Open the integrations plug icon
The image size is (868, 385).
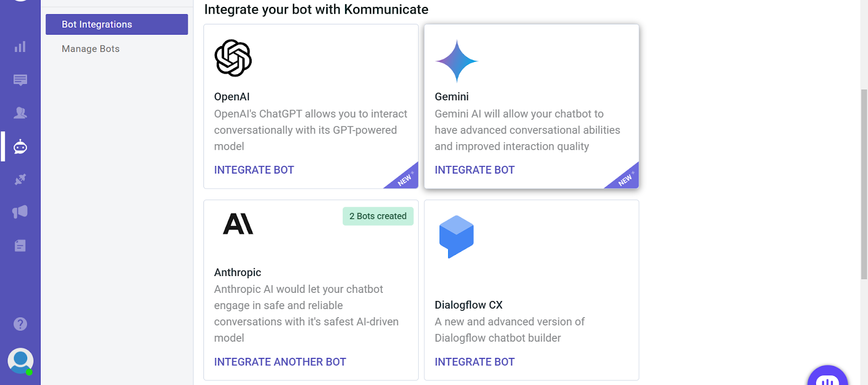coord(20,179)
